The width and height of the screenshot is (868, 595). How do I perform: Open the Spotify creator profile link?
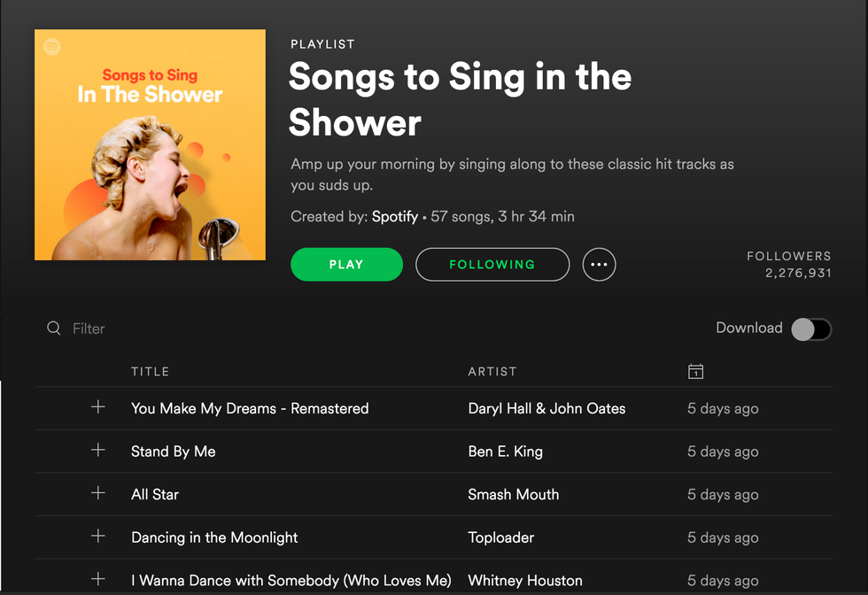point(394,216)
